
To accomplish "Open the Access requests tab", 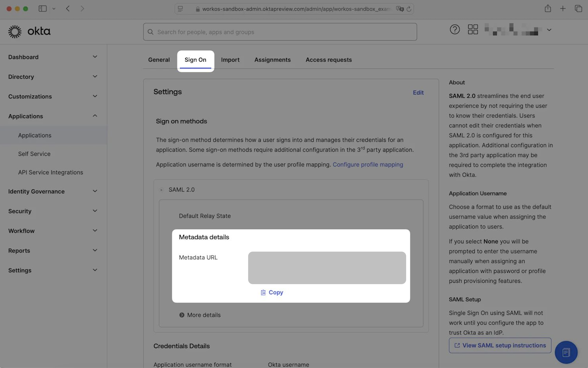I will point(329,60).
